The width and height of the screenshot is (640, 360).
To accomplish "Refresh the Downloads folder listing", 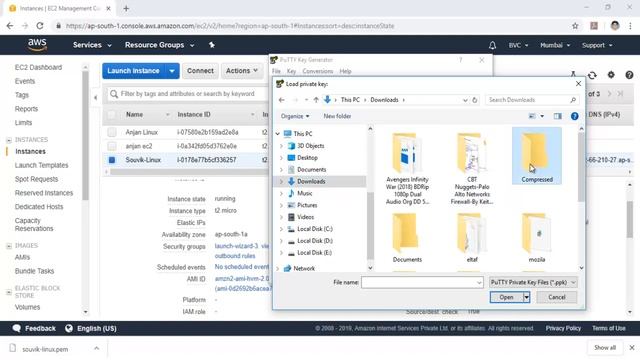I will (x=475, y=100).
